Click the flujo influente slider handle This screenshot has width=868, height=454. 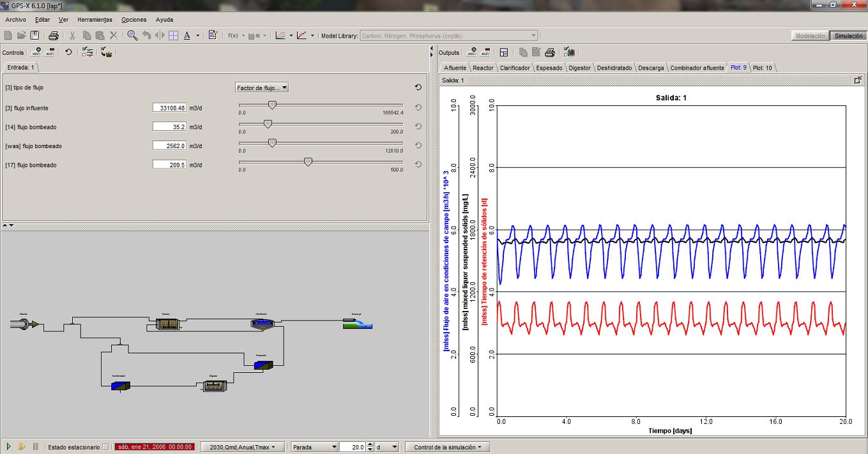pos(272,105)
